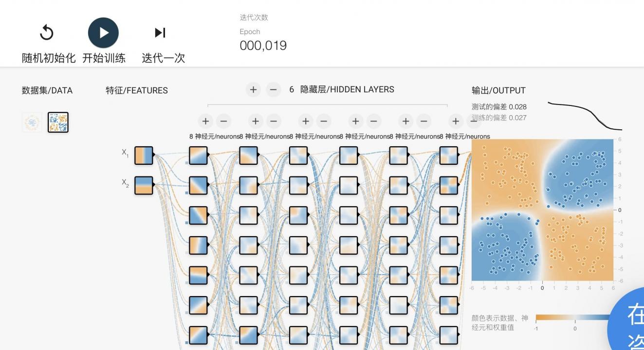Click the random re-initialize reset icon

(x=46, y=33)
